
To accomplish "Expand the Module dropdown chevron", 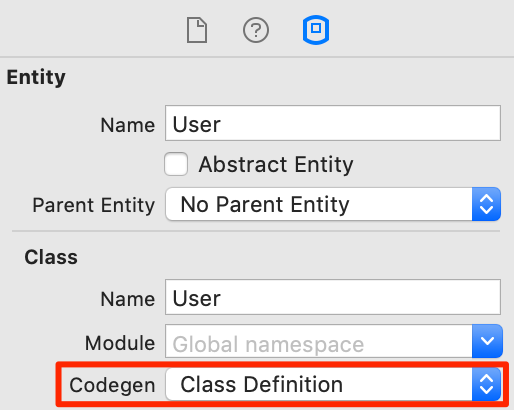I will pyautogui.click(x=487, y=341).
